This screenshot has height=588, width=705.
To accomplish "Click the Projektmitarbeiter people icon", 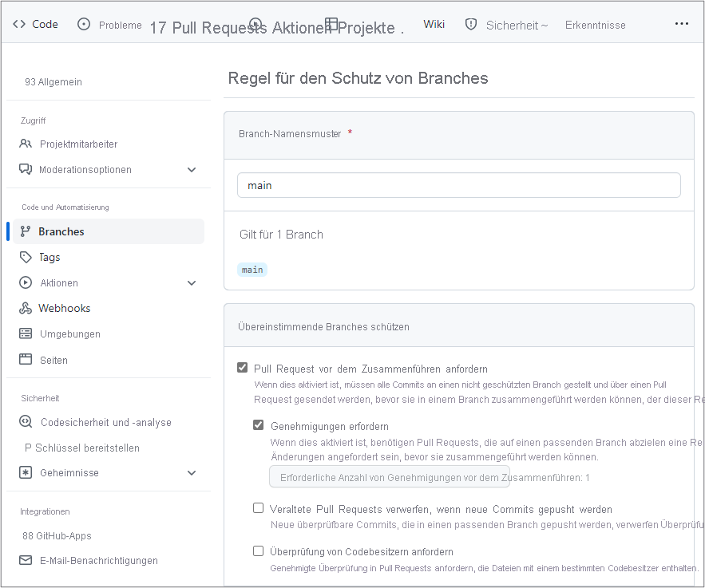I will (26, 144).
